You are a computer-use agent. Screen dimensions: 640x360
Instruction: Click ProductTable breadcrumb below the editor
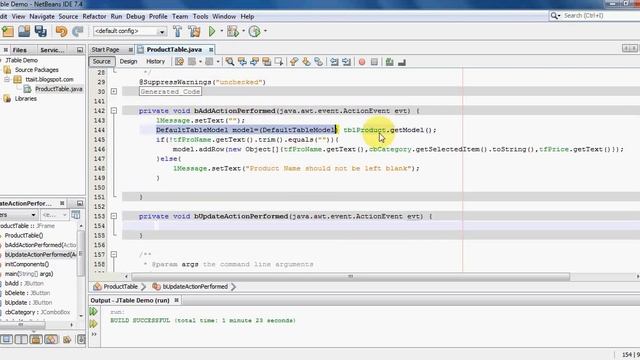(x=120, y=287)
